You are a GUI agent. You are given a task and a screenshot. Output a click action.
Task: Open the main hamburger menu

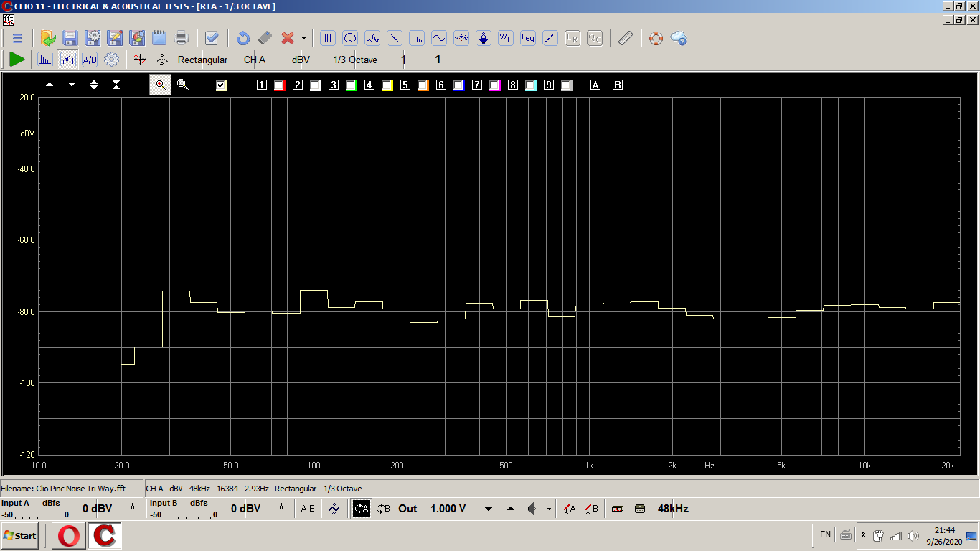point(17,38)
